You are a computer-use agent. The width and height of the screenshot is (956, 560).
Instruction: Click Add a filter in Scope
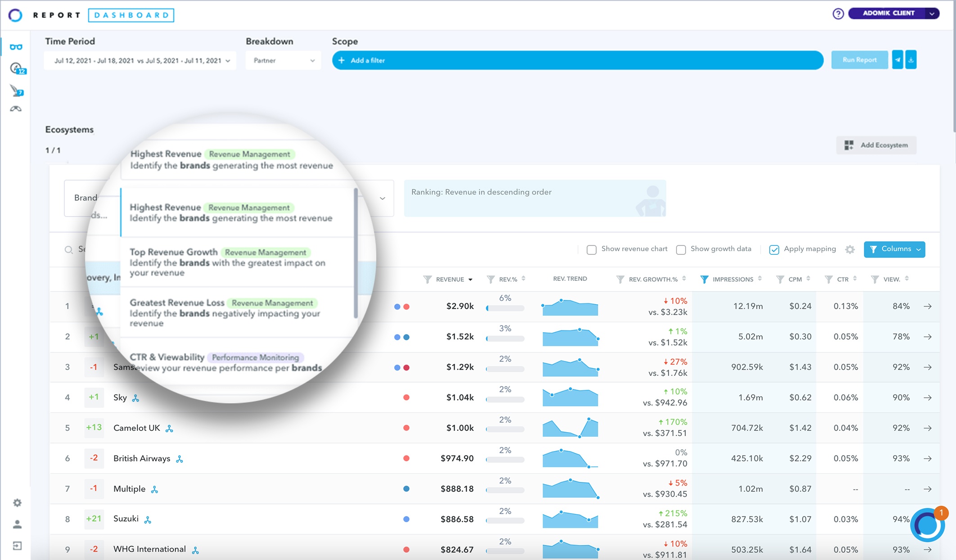577,60
